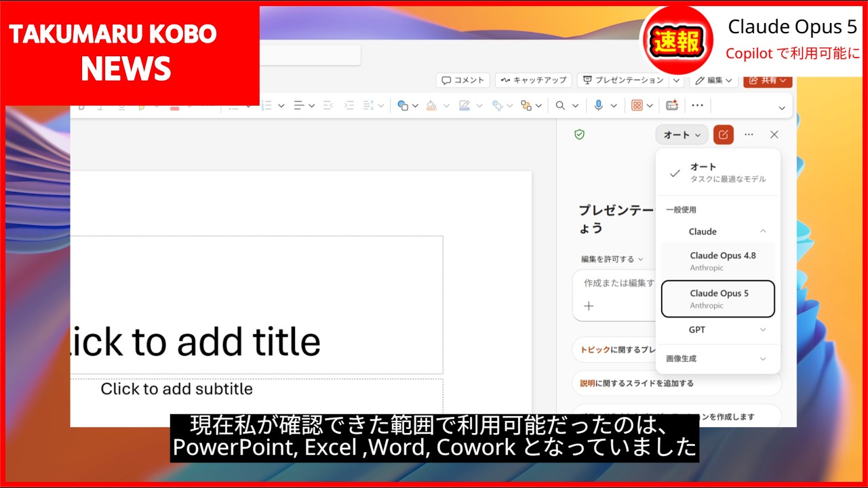The width and height of the screenshot is (868, 488).
Task: Close the Copilot pane
Action: 774,135
